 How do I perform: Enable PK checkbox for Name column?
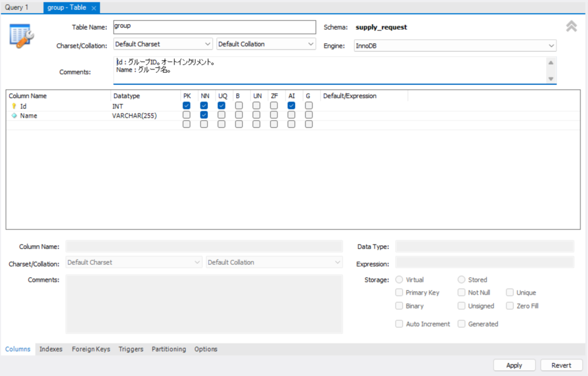pyautogui.click(x=187, y=115)
